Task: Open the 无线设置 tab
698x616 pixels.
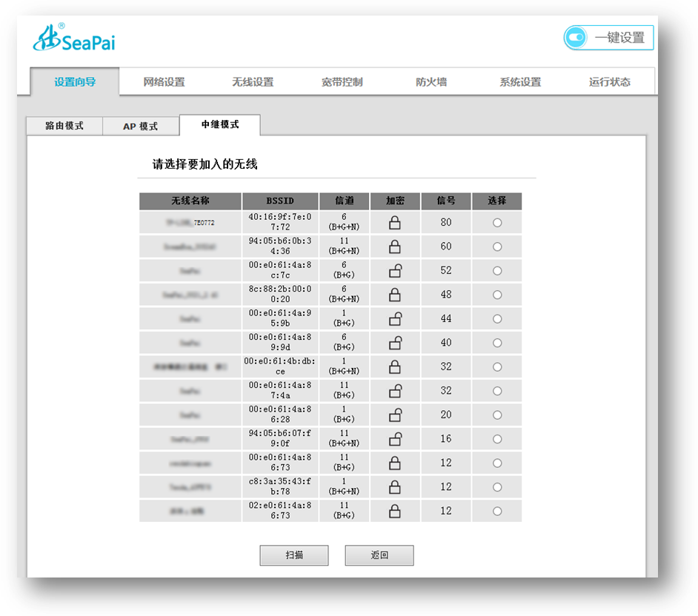Action: [x=253, y=82]
